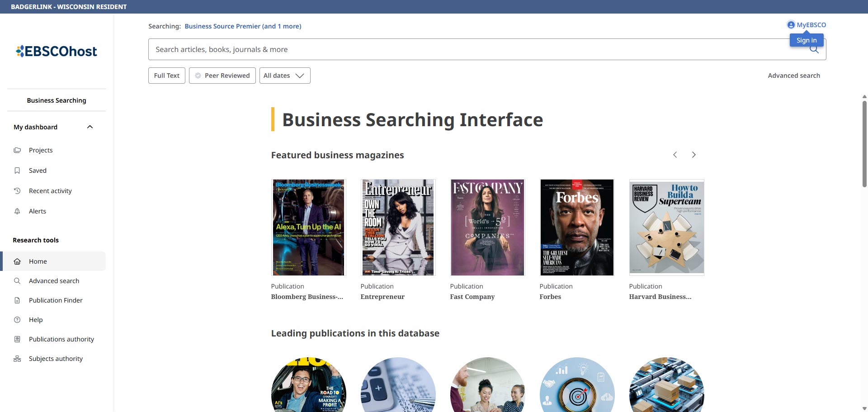
Task: Click the Advanced search magnifier icon in sidebar
Action: point(17,281)
